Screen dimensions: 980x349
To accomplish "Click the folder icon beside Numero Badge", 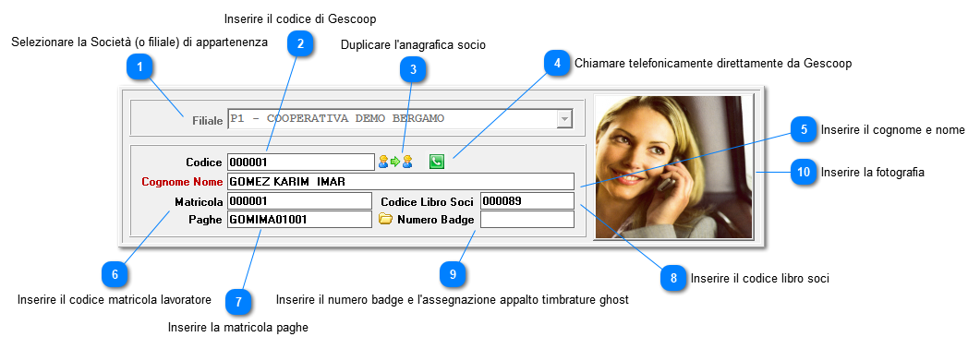I will (385, 219).
